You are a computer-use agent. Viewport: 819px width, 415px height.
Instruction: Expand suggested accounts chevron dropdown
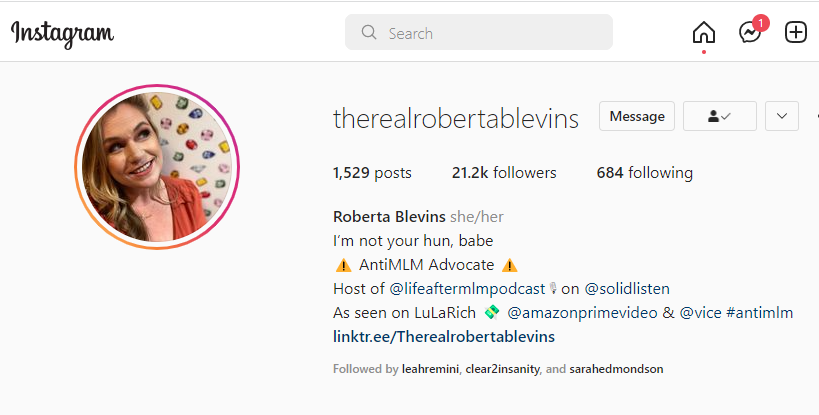tap(781, 116)
